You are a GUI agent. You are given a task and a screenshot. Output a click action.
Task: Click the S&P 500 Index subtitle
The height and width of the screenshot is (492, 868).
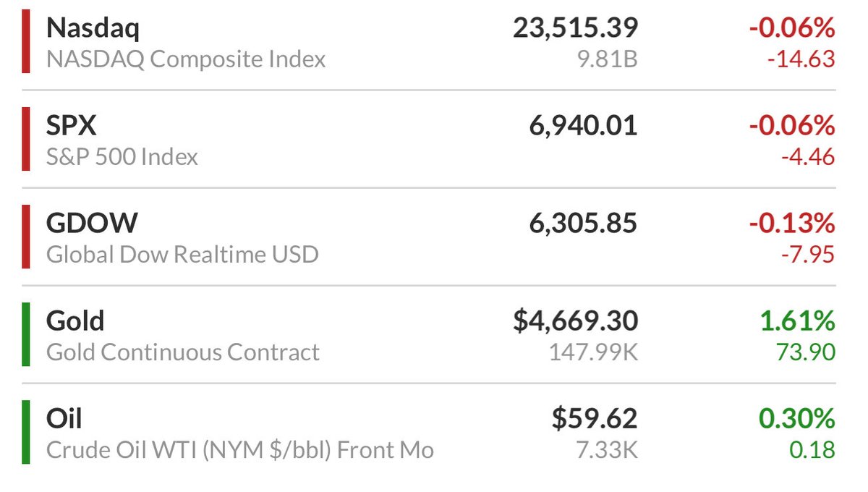[122, 156]
